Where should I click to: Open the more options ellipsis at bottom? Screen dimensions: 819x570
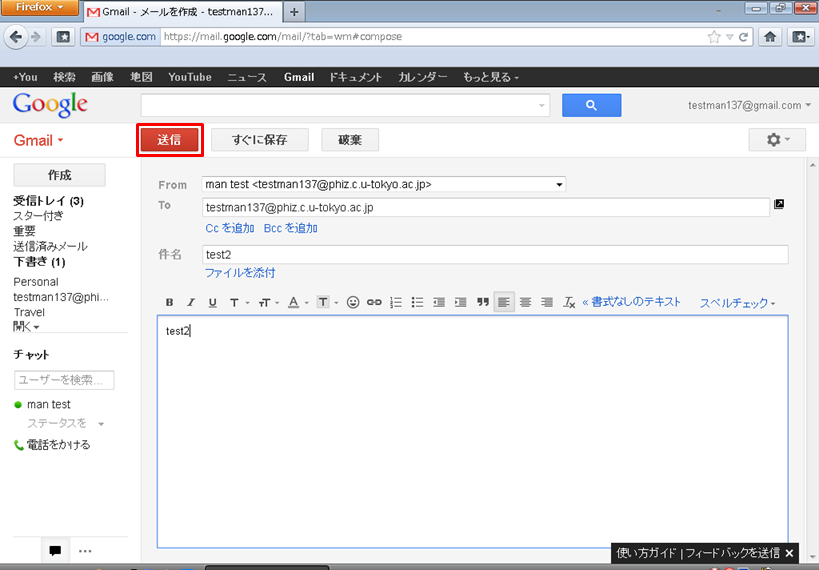(x=85, y=551)
